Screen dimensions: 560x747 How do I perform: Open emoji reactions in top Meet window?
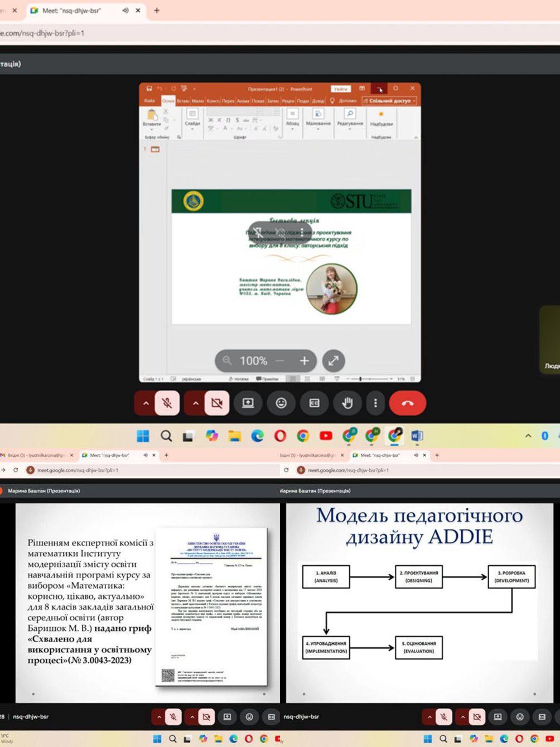281,403
